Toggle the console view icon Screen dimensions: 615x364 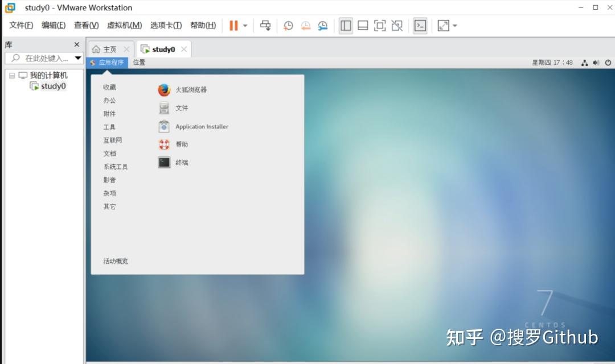tap(420, 26)
